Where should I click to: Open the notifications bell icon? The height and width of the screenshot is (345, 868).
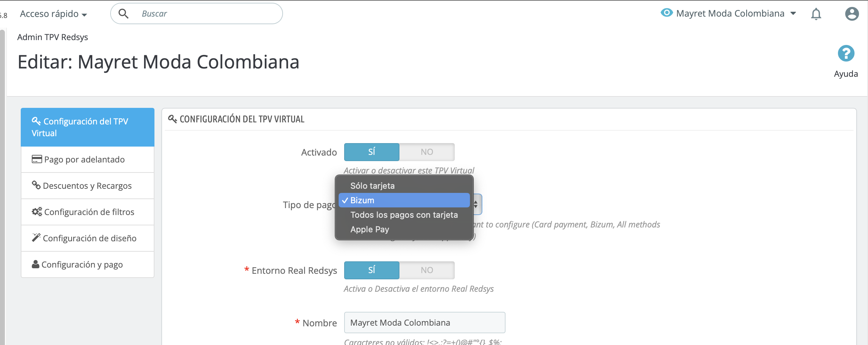pyautogui.click(x=816, y=14)
